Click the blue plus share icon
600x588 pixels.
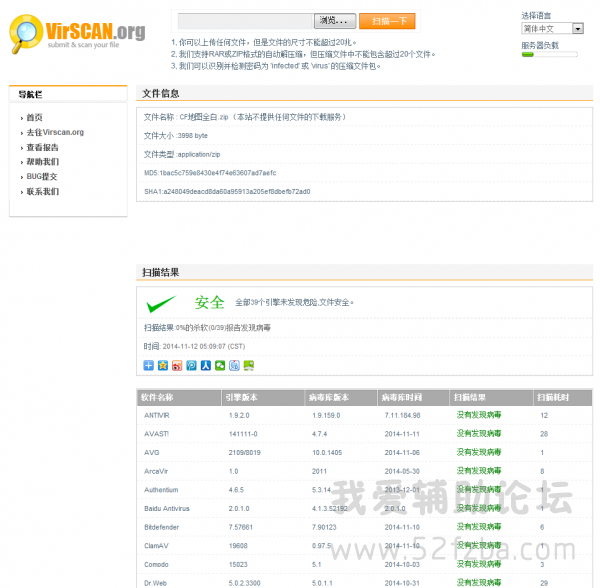click(x=149, y=365)
